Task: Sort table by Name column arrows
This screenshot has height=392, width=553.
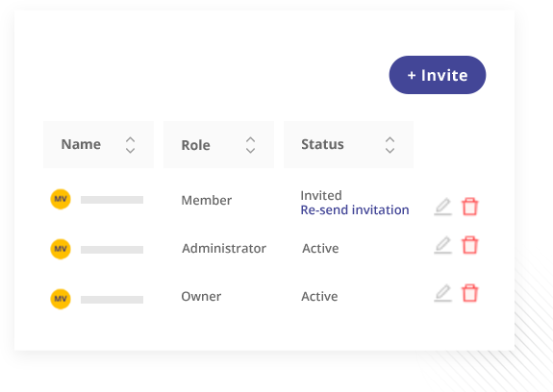Action: pyautogui.click(x=131, y=145)
